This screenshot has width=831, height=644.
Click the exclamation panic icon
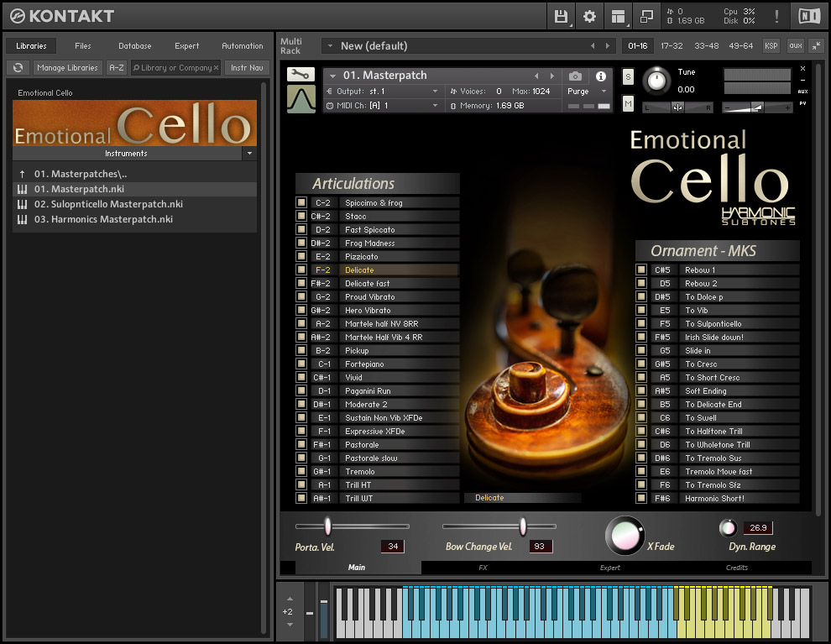776,16
